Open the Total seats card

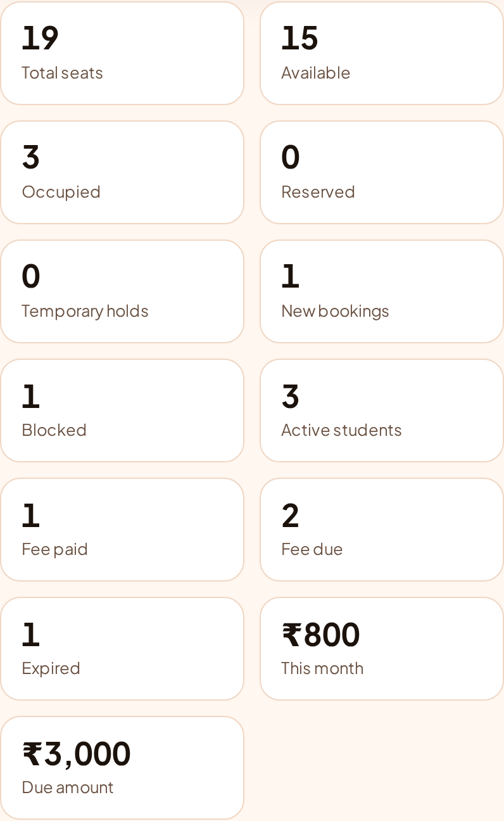122,53
